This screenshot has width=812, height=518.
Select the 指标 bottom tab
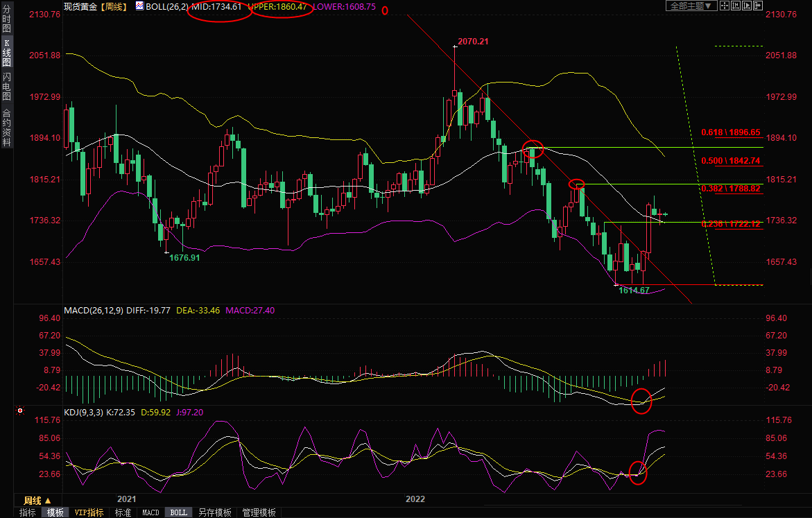pos(28,512)
